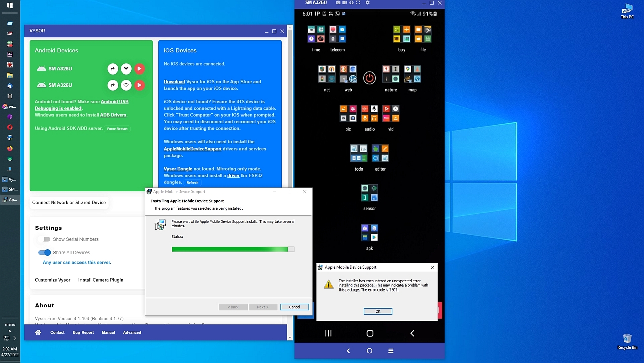The width and height of the screenshot is (644, 363).
Task: Open the Windows Start menu
Action: (10, 5)
